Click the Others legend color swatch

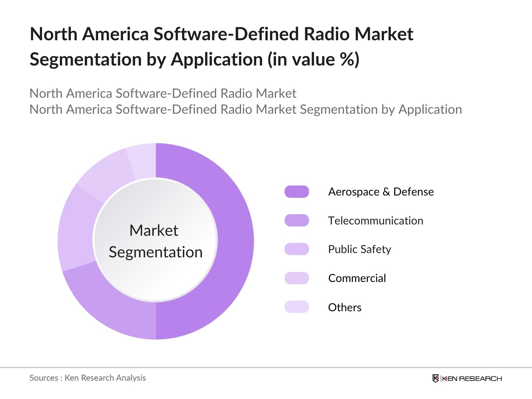297,307
